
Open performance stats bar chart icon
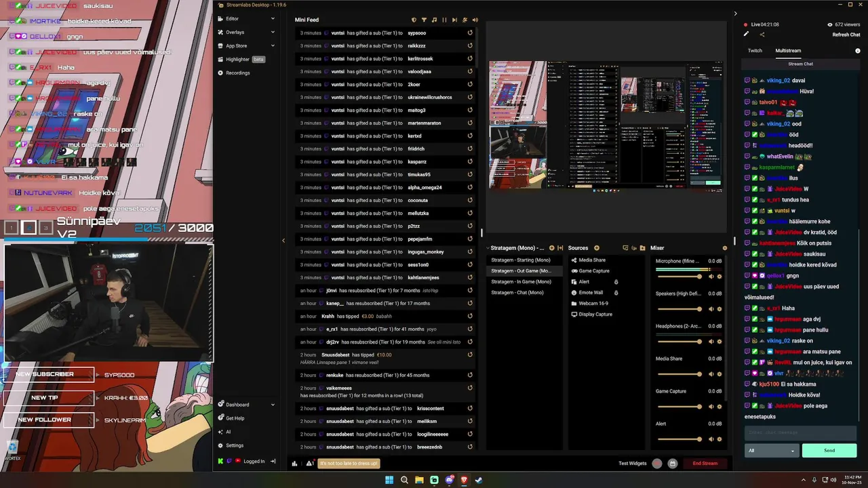coord(294,464)
